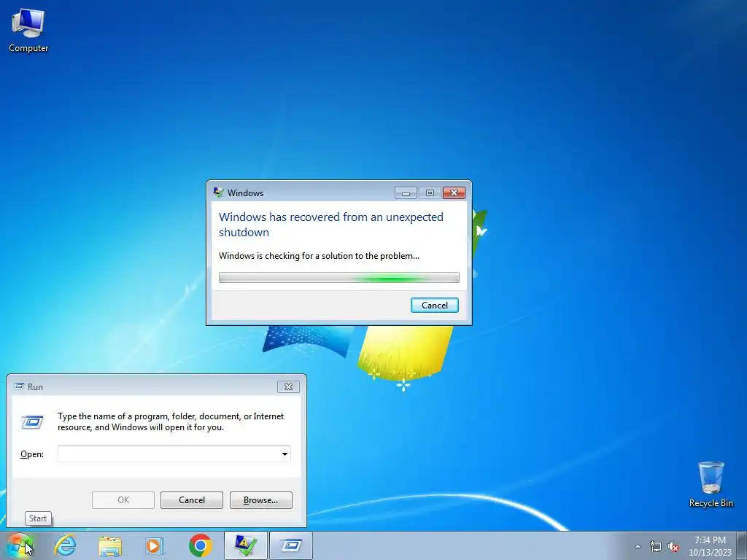Click Browse... in the Run dialog
747x560 pixels.
point(260,500)
